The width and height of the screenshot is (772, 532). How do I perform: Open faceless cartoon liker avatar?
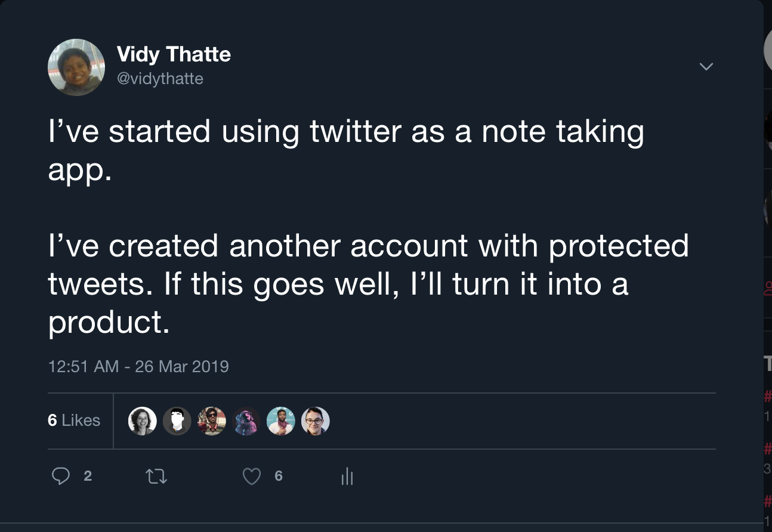click(177, 421)
